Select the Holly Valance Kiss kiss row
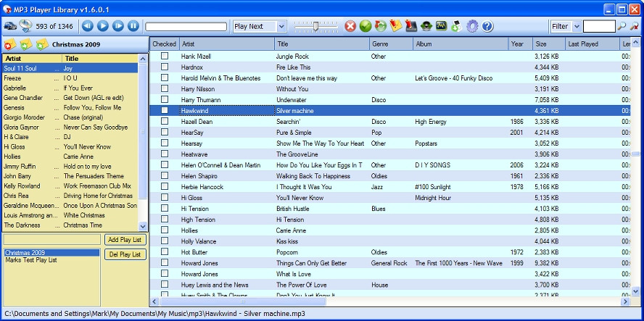 coord(389,241)
